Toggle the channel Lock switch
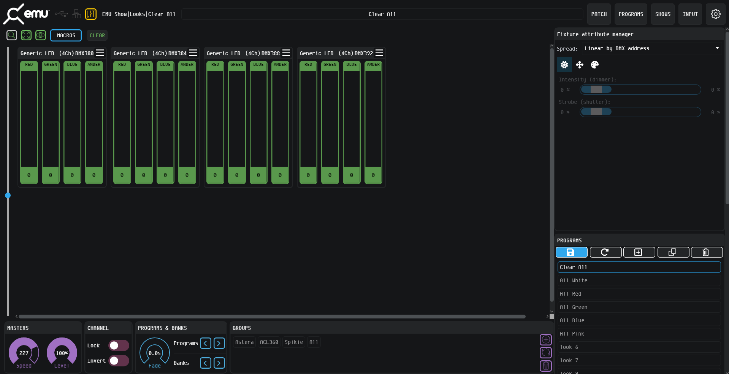Viewport: 729px width, 374px height. click(119, 345)
